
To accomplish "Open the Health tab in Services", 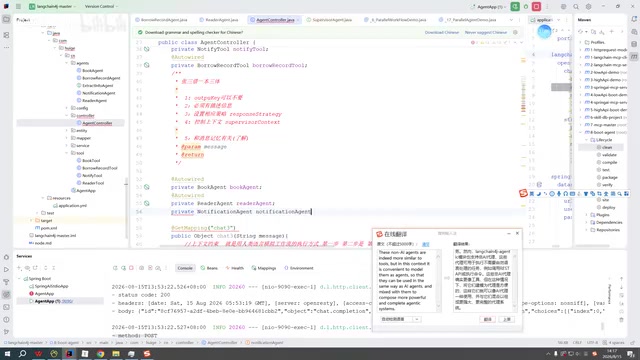I will 235,268.
